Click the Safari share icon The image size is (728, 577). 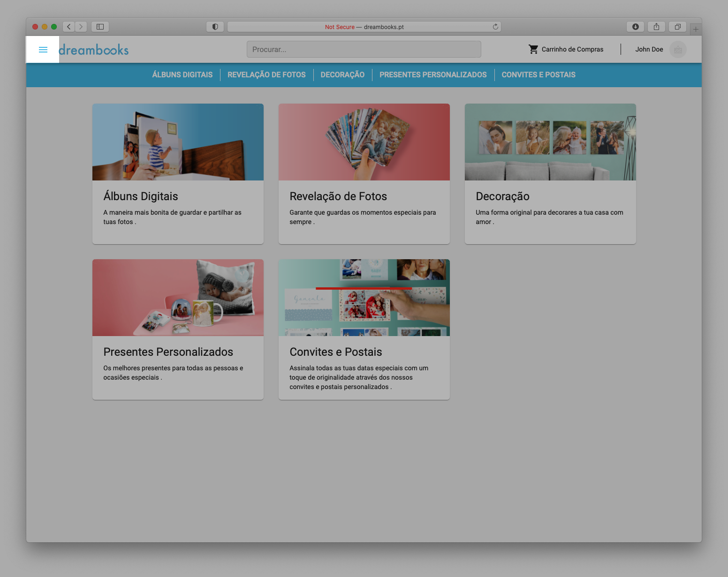point(656,27)
